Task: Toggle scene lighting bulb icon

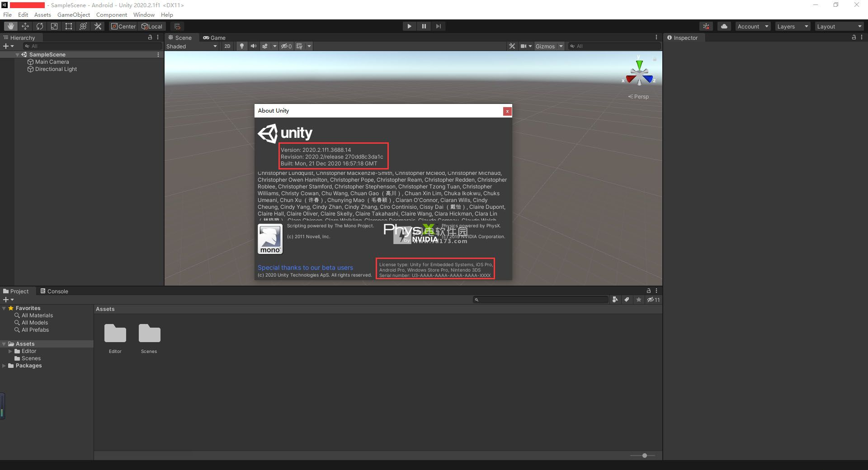Action: [242, 46]
